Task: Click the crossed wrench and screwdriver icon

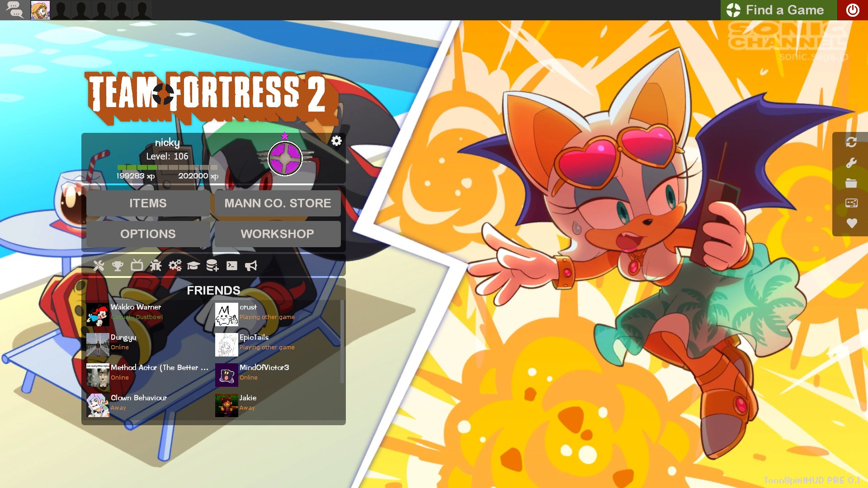Action: tap(99, 266)
